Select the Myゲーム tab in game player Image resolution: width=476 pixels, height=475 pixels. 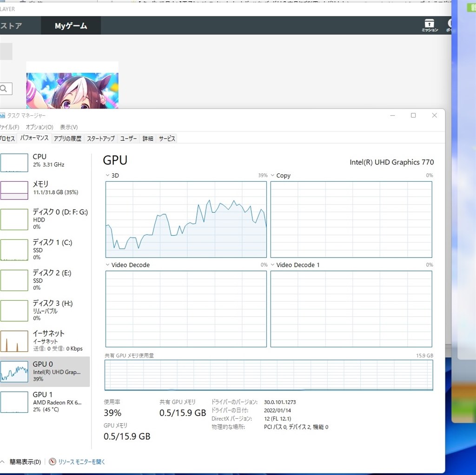pos(71,26)
